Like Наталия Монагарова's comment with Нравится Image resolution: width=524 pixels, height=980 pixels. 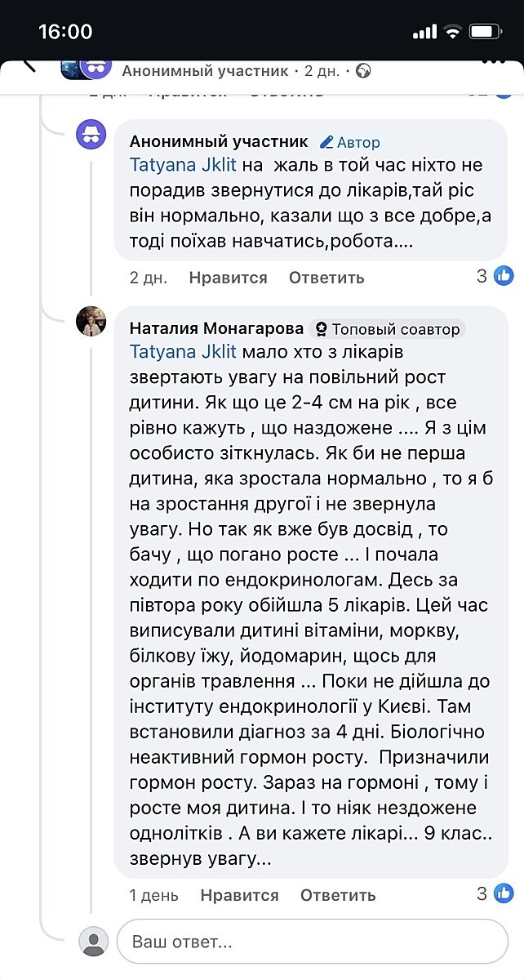239,895
